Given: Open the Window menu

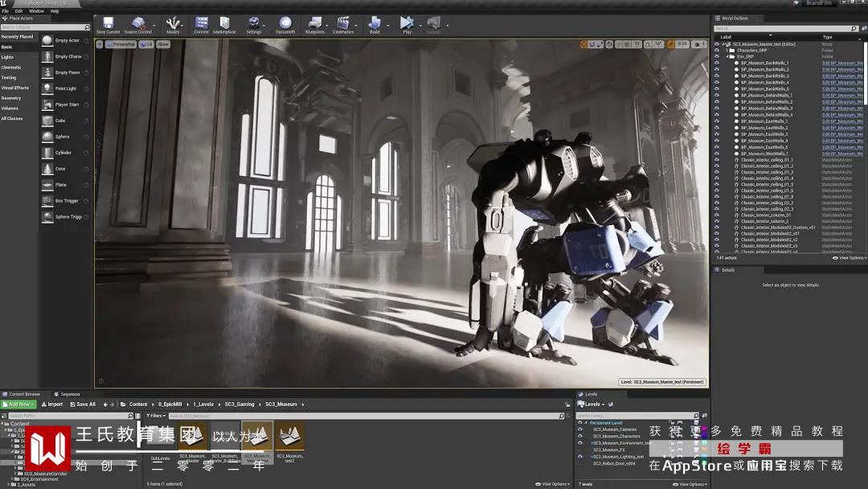Looking at the screenshot, I should tap(36, 11).
